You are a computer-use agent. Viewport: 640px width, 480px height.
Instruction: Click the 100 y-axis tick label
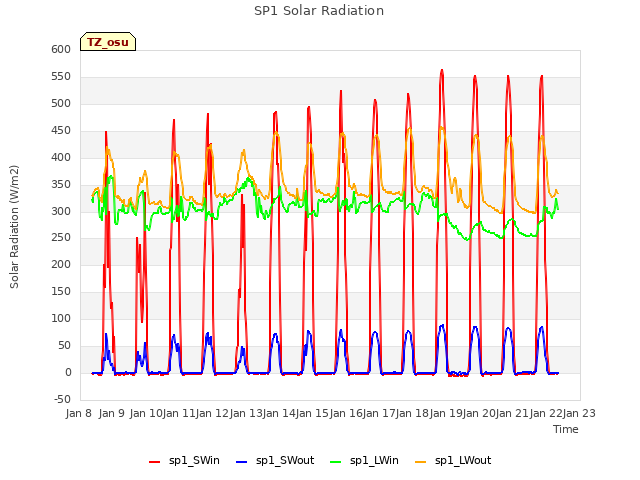[61, 318]
